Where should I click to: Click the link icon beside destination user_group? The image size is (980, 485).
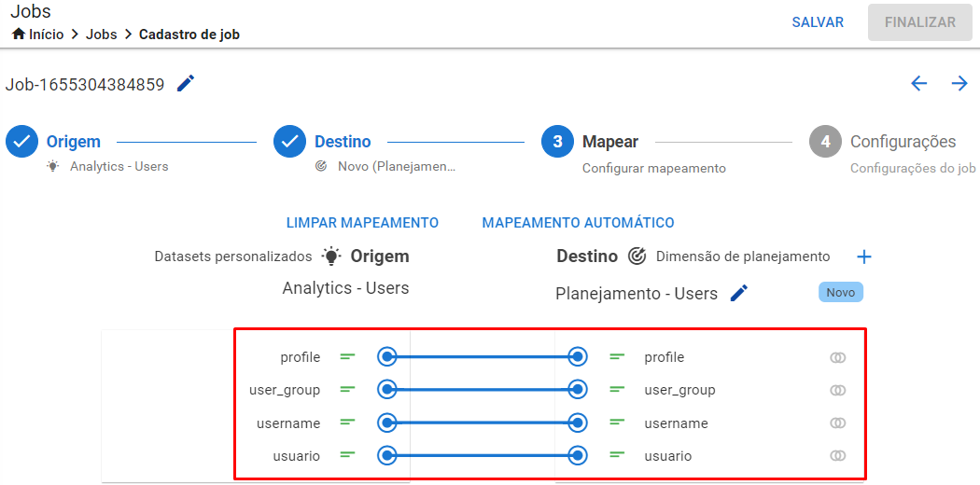point(837,390)
